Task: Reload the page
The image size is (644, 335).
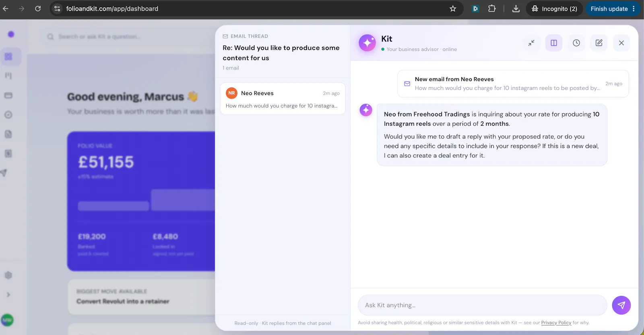Action: click(x=38, y=8)
